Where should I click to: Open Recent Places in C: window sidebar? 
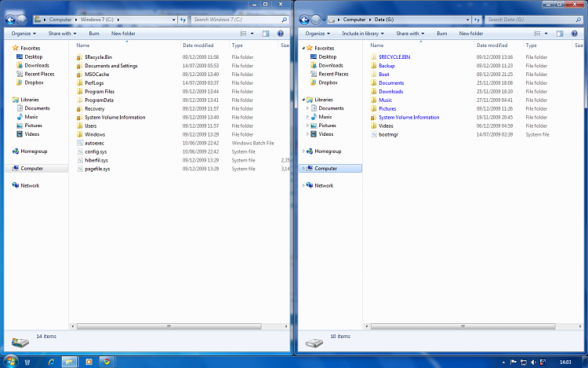39,74
